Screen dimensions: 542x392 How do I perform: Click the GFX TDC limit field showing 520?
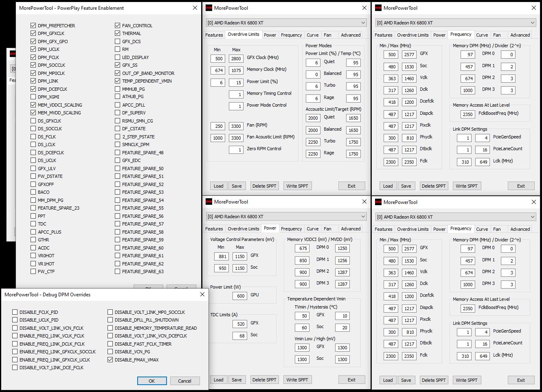coord(240,324)
